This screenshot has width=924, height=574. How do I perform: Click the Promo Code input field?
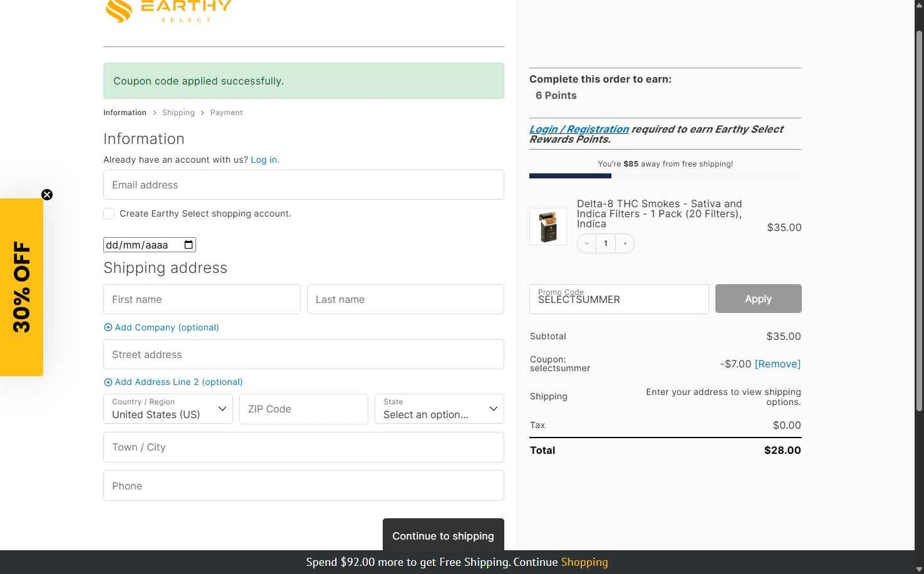tap(619, 299)
